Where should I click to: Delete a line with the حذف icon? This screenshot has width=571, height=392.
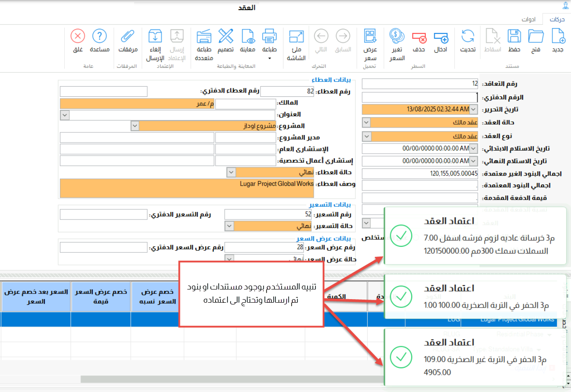(x=419, y=37)
